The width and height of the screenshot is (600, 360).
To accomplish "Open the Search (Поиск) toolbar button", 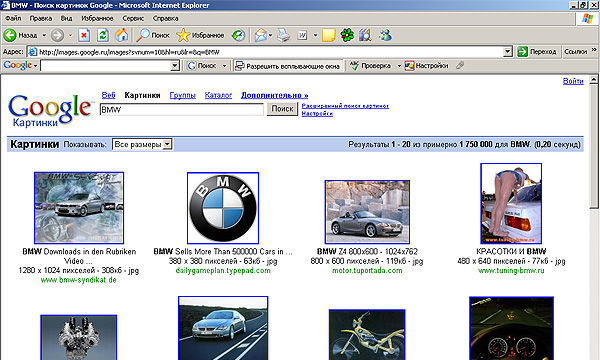I will (x=153, y=36).
